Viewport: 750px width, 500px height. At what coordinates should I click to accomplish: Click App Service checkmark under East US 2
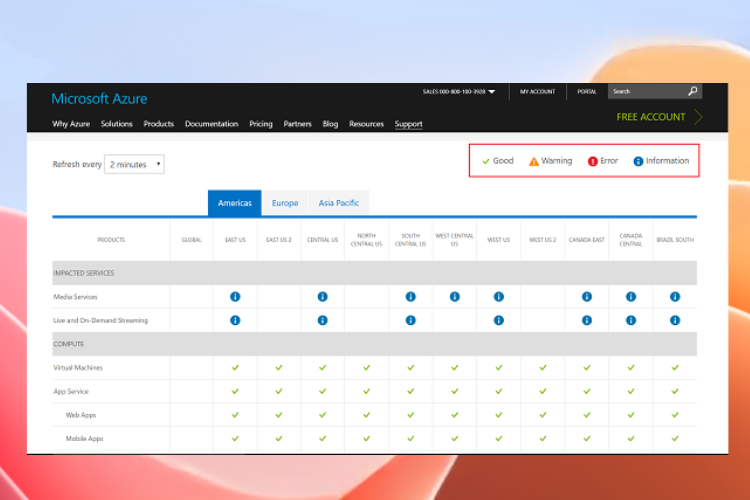point(279,391)
